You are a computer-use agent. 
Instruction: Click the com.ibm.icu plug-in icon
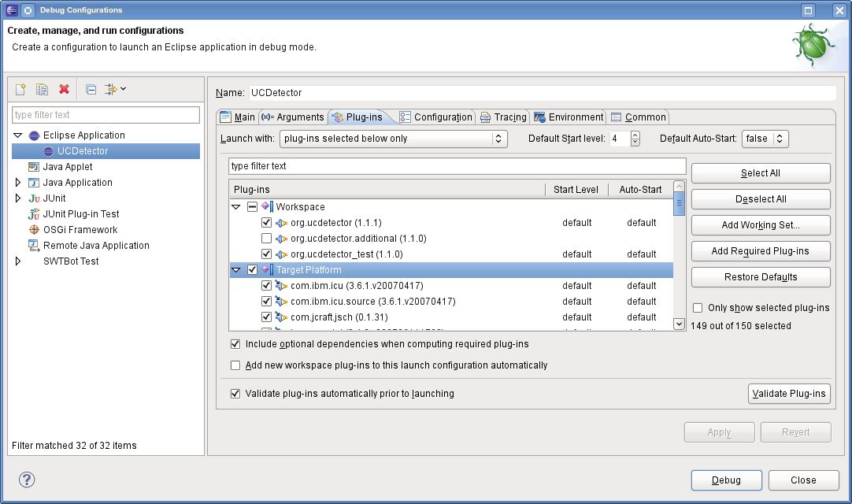pyautogui.click(x=281, y=285)
